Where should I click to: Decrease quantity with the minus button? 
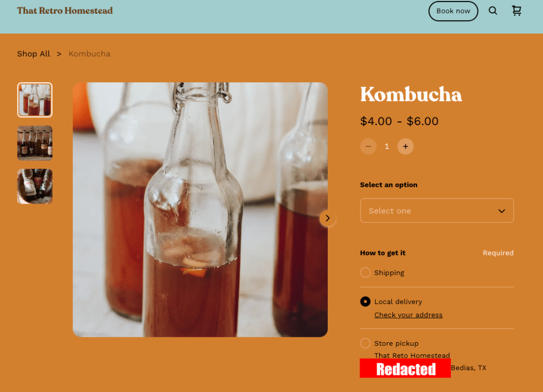click(368, 146)
